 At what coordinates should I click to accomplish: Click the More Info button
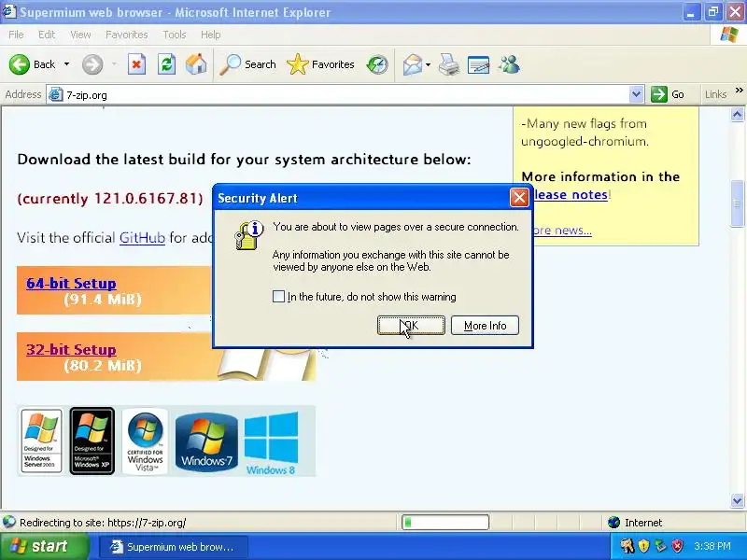[x=485, y=325]
